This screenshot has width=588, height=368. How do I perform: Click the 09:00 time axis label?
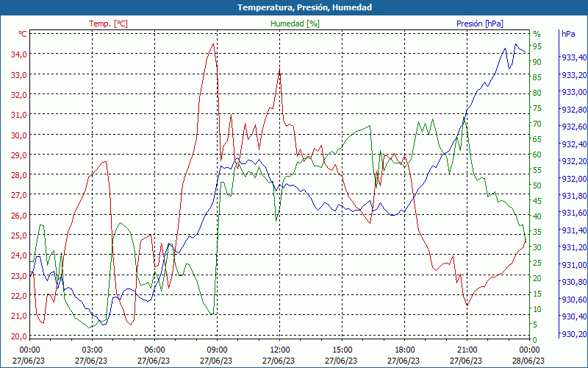pyautogui.click(x=217, y=350)
